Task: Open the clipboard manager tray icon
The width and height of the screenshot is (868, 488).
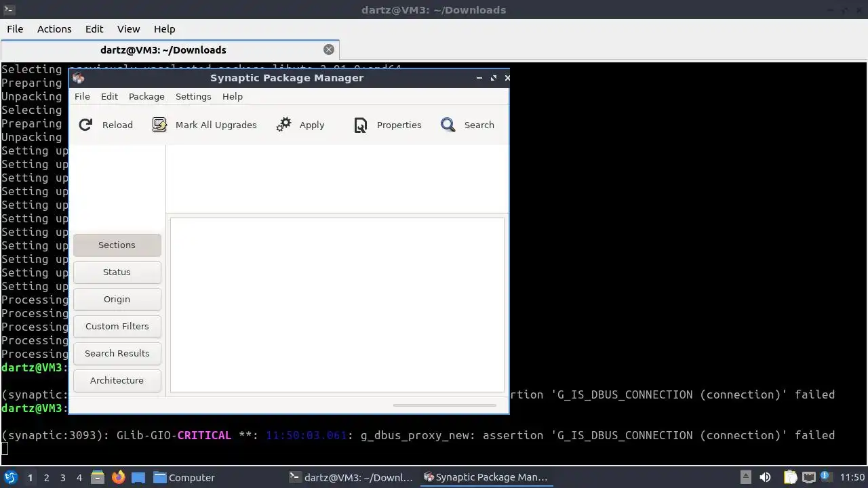Action: pos(790,477)
